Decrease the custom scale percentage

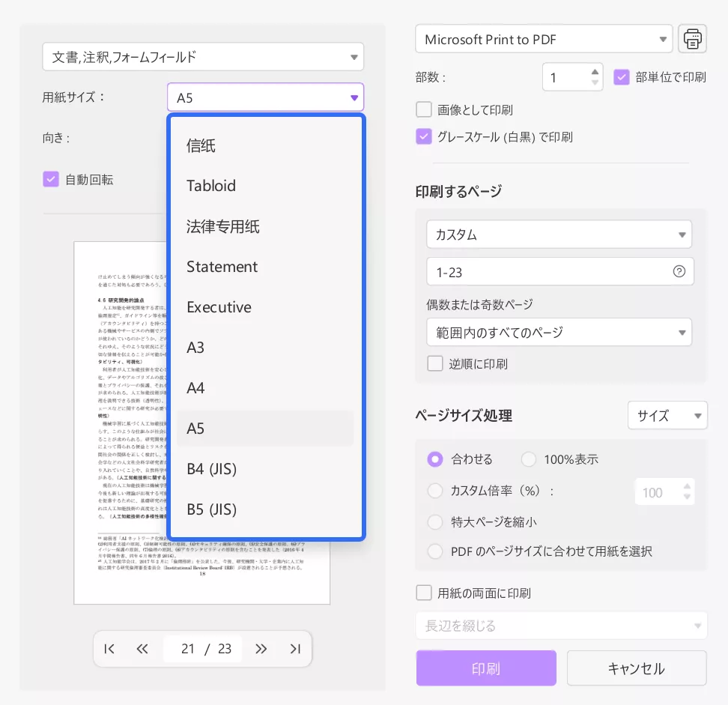tap(687, 497)
